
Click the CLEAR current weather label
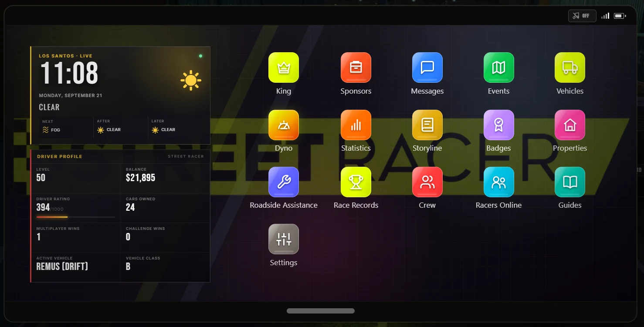click(x=49, y=107)
